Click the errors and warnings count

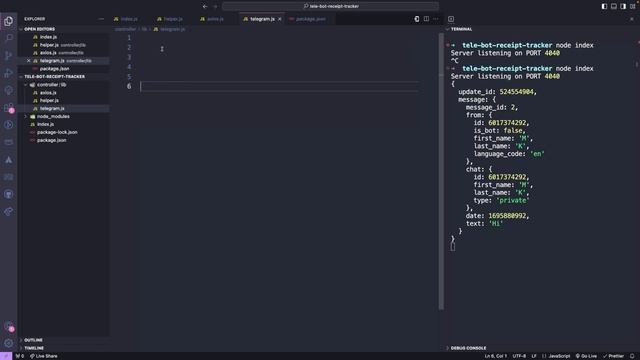click(20, 356)
